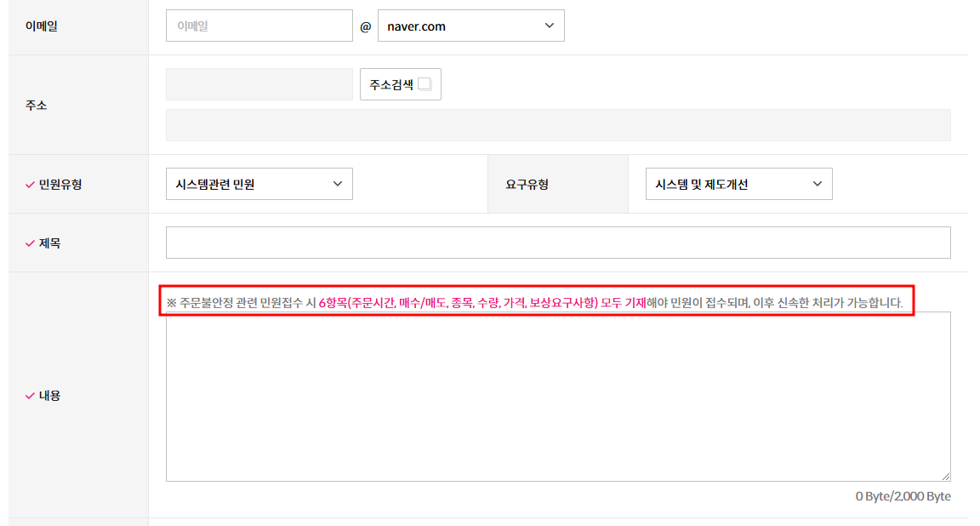Click the 요구유형 label
This screenshot has width=980, height=526.
527,185
